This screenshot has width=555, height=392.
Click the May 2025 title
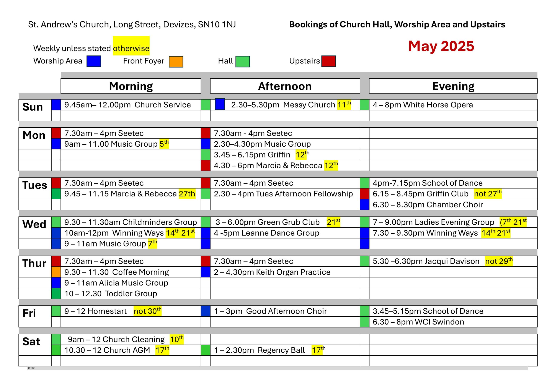click(441, 46)
